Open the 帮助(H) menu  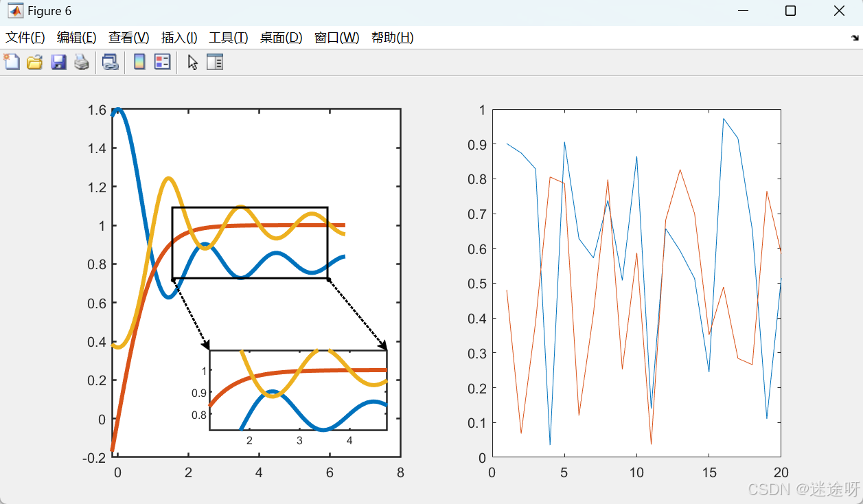(392, 38)
